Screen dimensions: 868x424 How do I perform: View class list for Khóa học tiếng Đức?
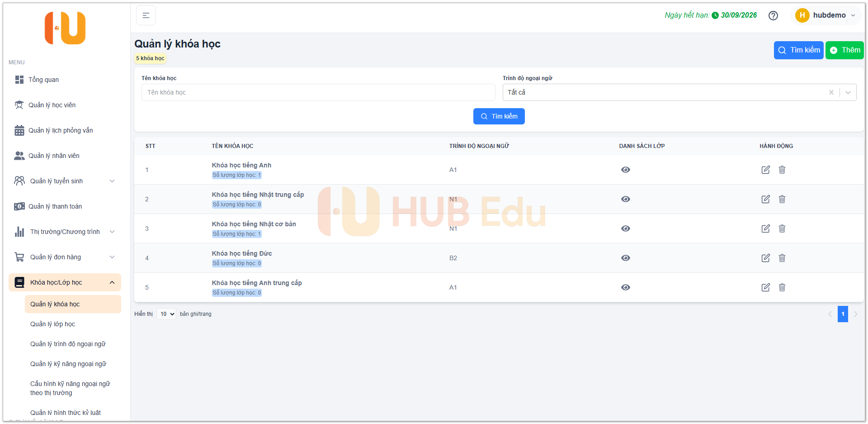coord(625,258)
